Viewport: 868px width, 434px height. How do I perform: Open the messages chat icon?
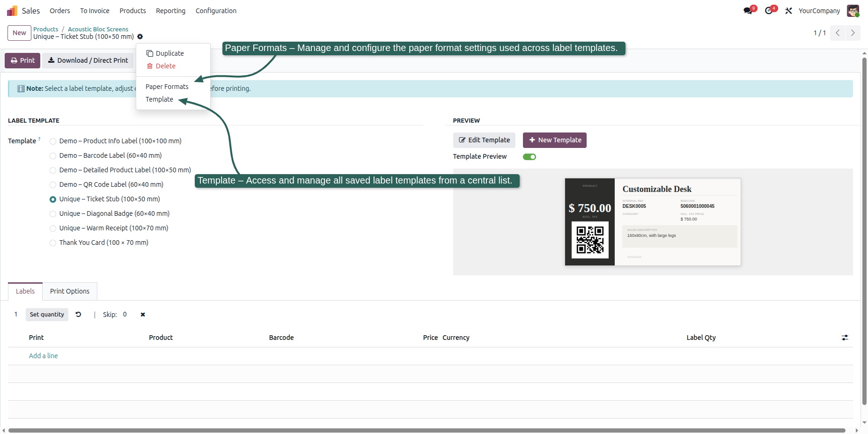coord(748,11)
